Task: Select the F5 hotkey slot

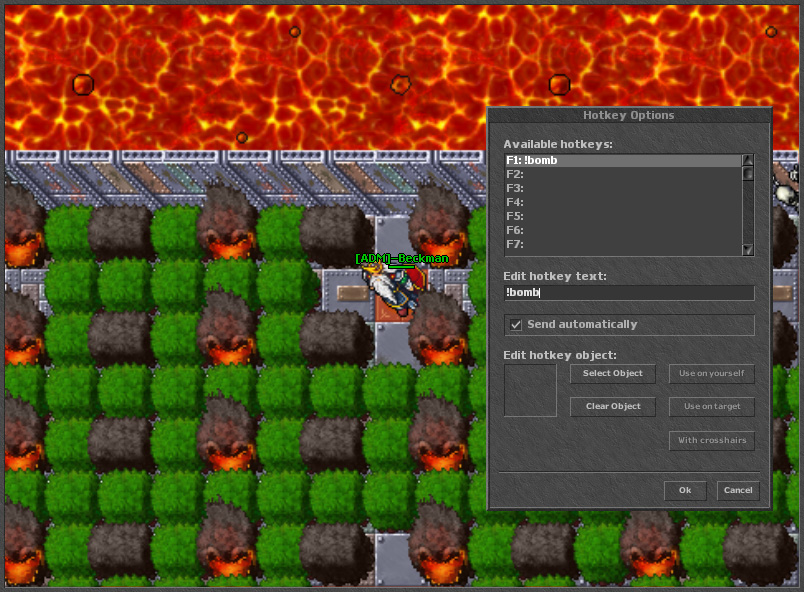Action: click(600, 215)
